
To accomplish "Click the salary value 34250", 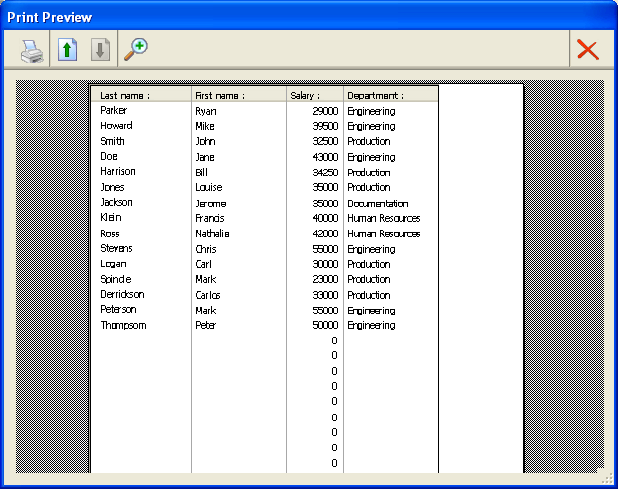I will click(325, 173).
